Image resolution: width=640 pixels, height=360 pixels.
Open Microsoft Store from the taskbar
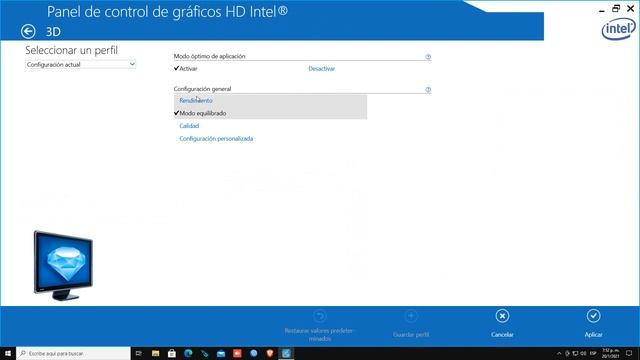(172, 353)
